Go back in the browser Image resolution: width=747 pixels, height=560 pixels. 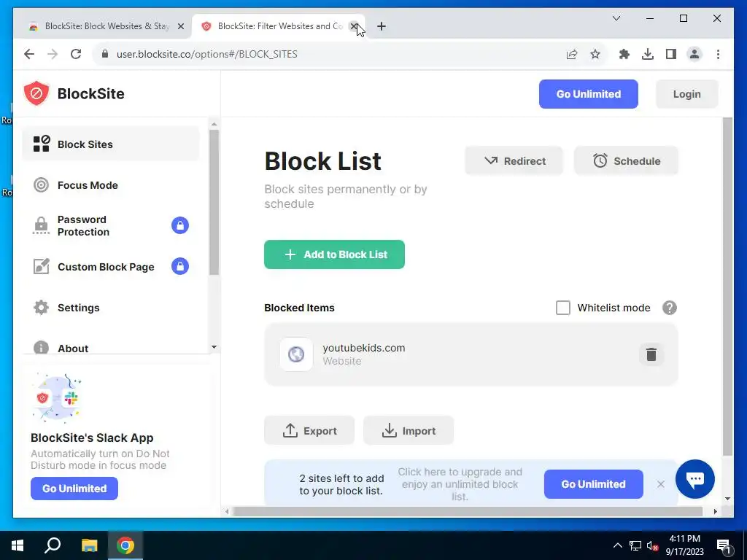coord(29,54)
